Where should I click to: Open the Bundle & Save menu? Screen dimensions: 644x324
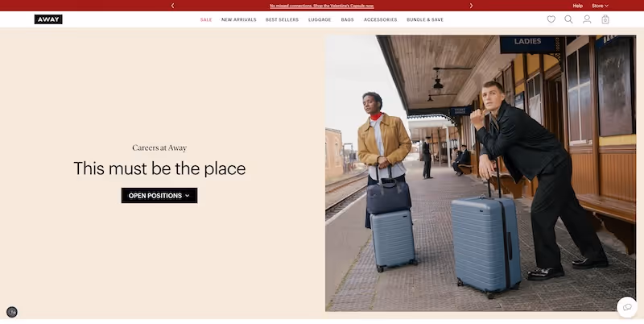[x=425, y=19]
